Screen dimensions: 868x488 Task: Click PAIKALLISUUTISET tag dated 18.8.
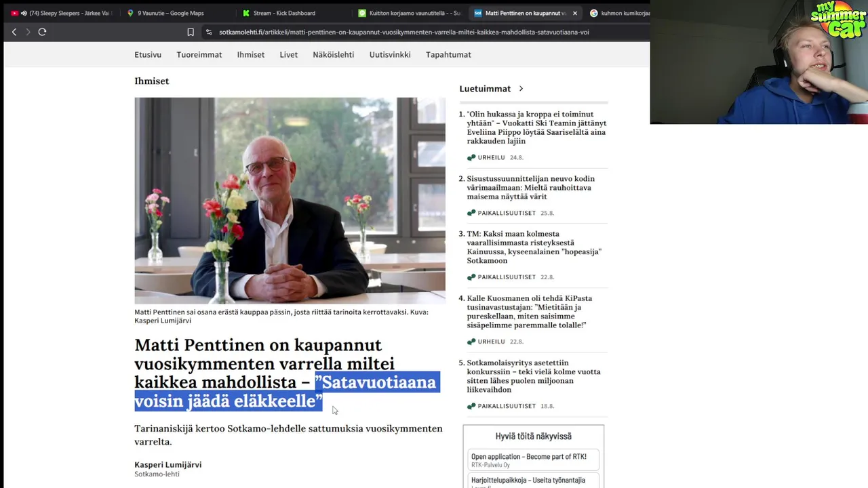click(507, 406)
